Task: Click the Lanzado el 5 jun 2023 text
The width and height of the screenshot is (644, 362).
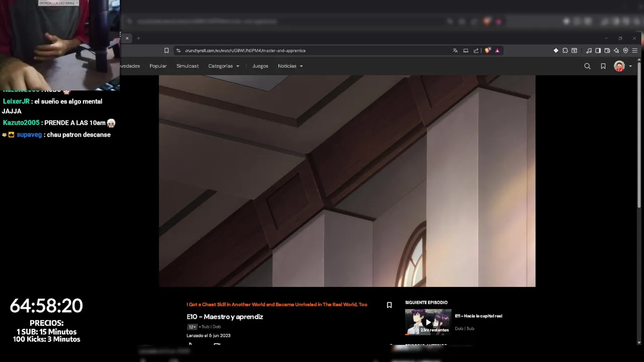Action: point(208,336)
